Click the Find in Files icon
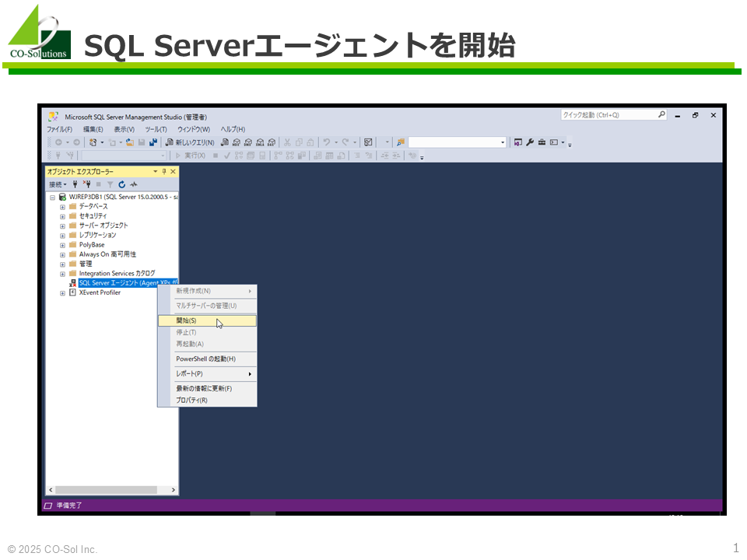The height and width of the screenshot is (560, 747). pos(401,142)
